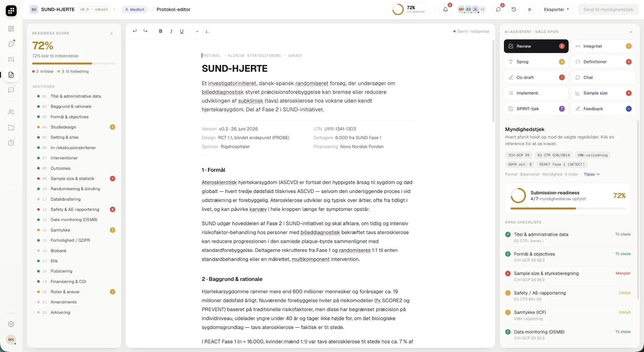Click Send til myndighedstjek button
Image resolution: width=644 pixels, height=352 pixels.
(x=608, y=9)
